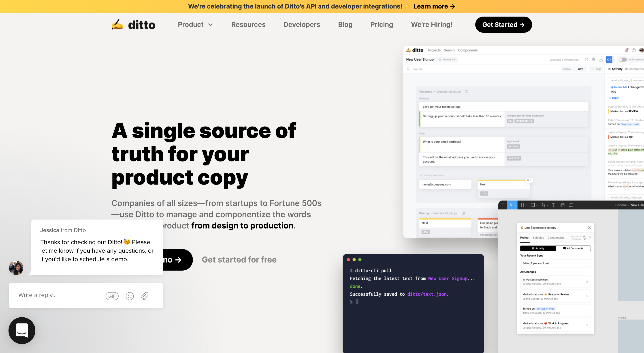The width and height of the screenshot is (644, 353).
Task: Expand the Product dropdown menu
Action: tap(195, 24)
